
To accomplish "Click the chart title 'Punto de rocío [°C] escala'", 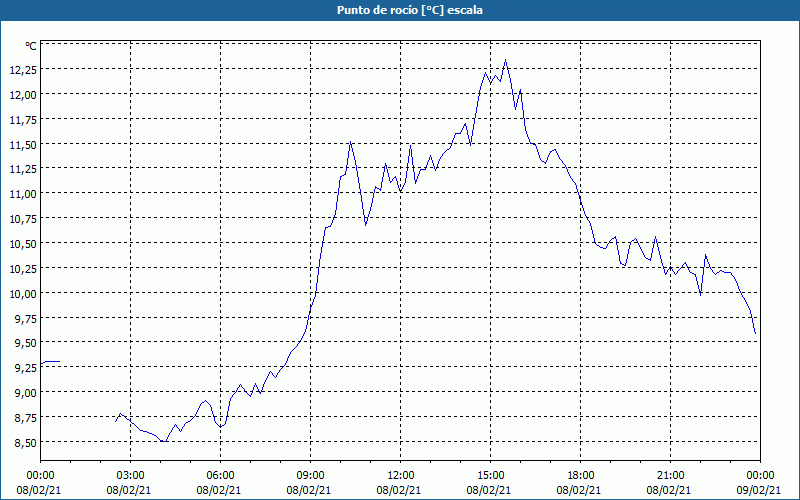I will point(410,10).
